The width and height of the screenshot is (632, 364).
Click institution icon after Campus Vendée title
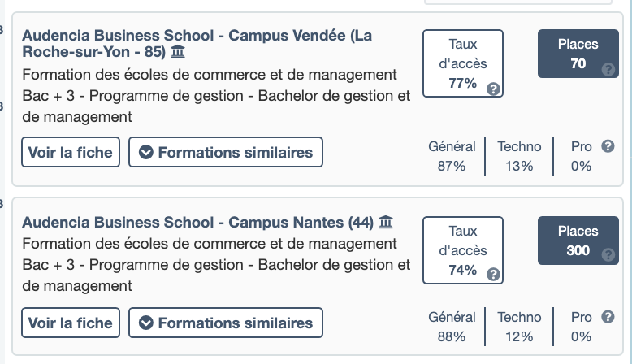(x=178, y=53)
